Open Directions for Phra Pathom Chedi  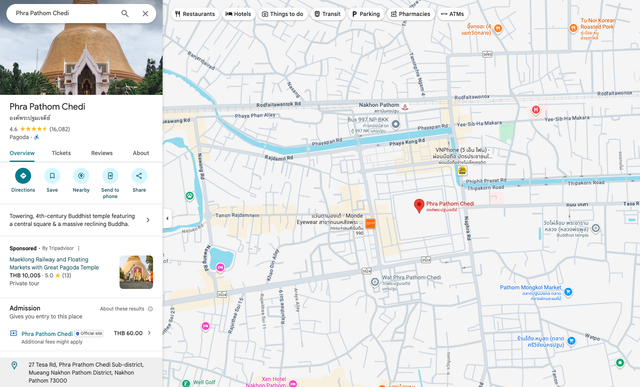(x=23, y=176)
